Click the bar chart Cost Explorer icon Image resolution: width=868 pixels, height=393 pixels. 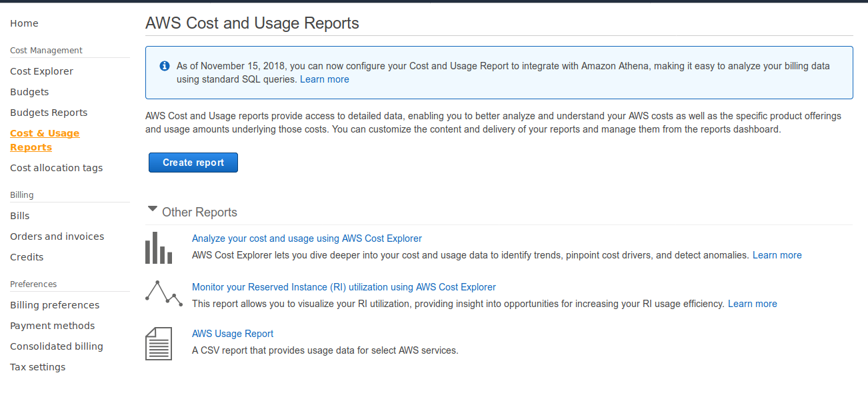point(159,248)
